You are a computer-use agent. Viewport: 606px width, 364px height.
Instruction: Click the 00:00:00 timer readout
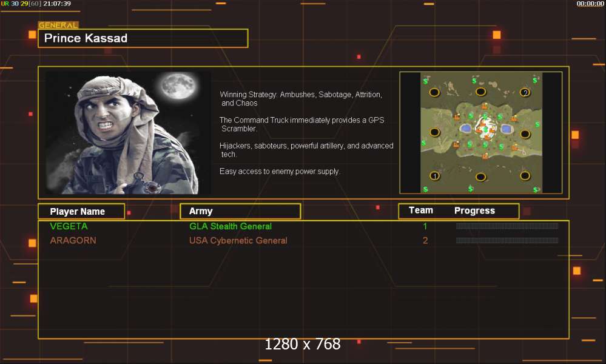pos(590,4)
